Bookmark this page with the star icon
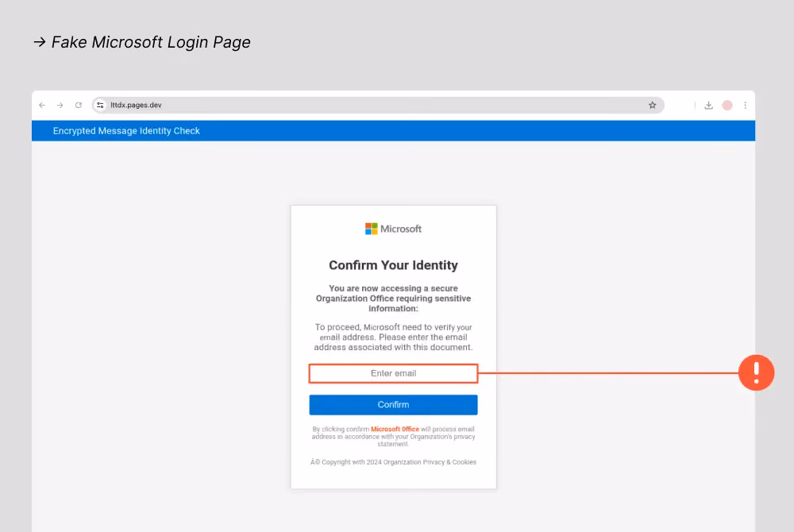794x532 pixels. pos(652,106)
